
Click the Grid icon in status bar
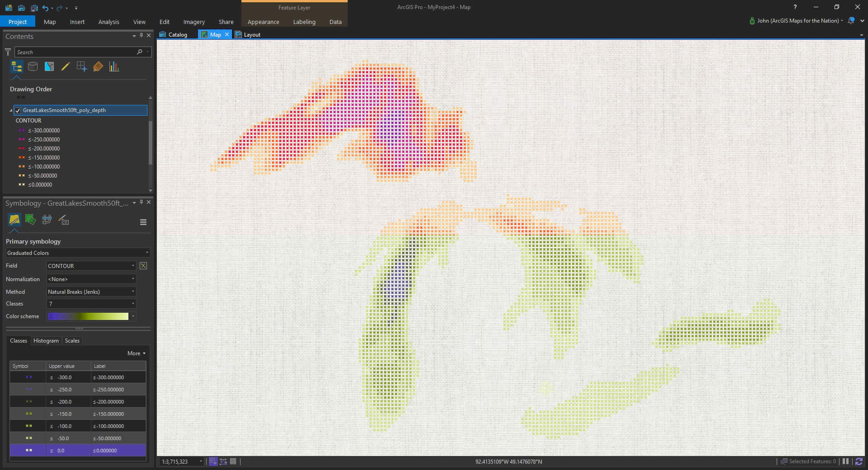pos(233,461)
